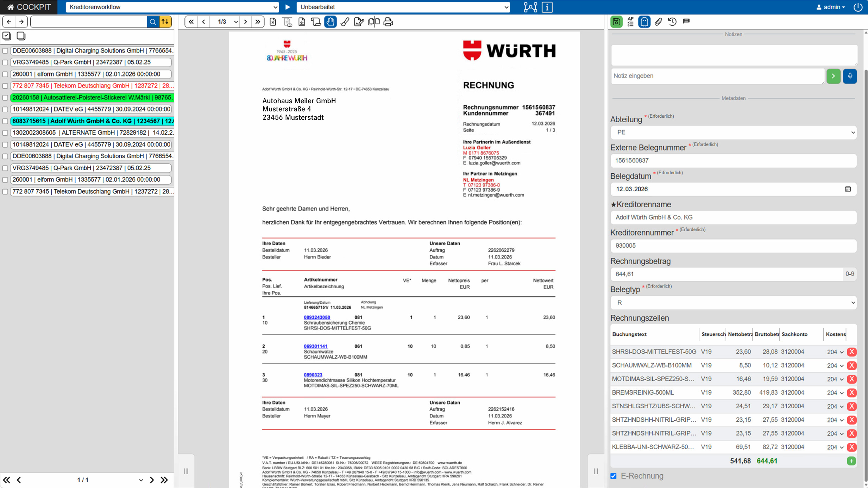868x488 pixels.
Task: Open the Kreditorenworkflow dropdown
Action: [x=172, y=7]
